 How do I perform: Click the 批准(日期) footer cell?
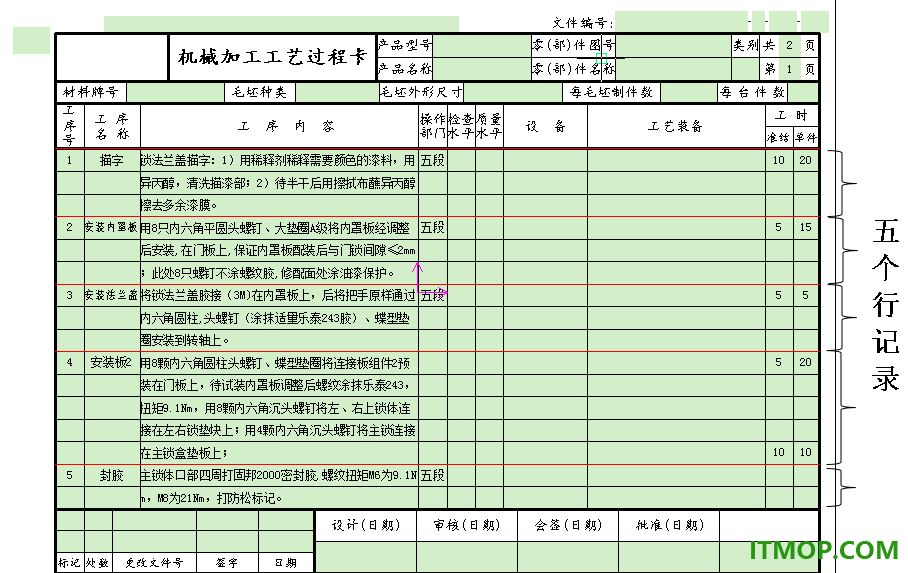click(x=669, y=525)
